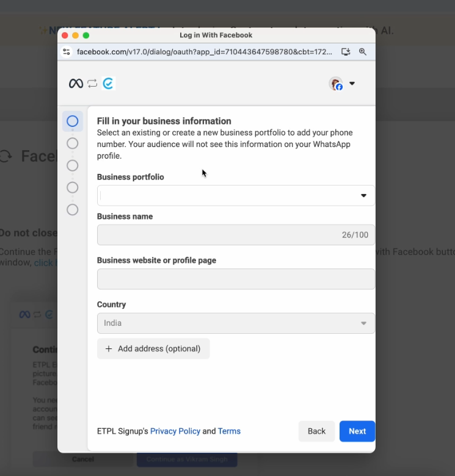
Task: Open ETPL Signup's Privacy Policy link
Action: [x=175, y=431]
